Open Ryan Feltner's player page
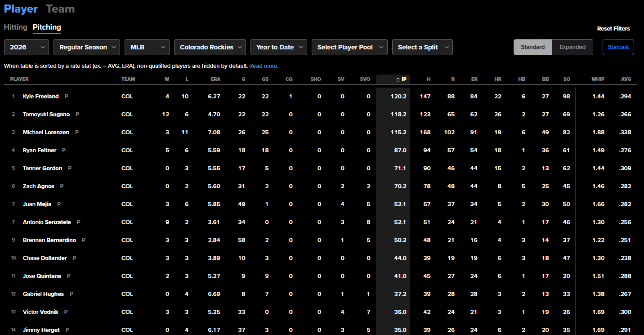The height and width of the screenshot is (335, 644). pyautogui.click(x=40, y=150)
